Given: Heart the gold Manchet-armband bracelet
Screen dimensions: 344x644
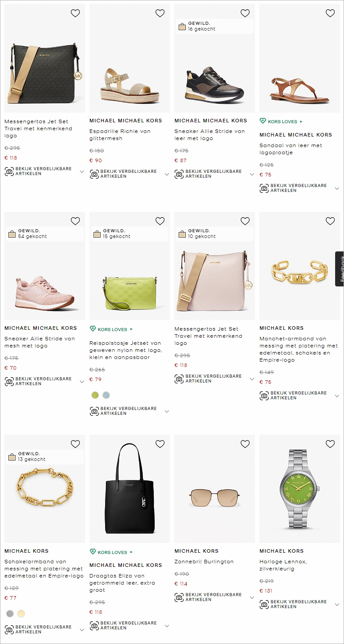Looking at the screenshot, I should coord(330,221).
